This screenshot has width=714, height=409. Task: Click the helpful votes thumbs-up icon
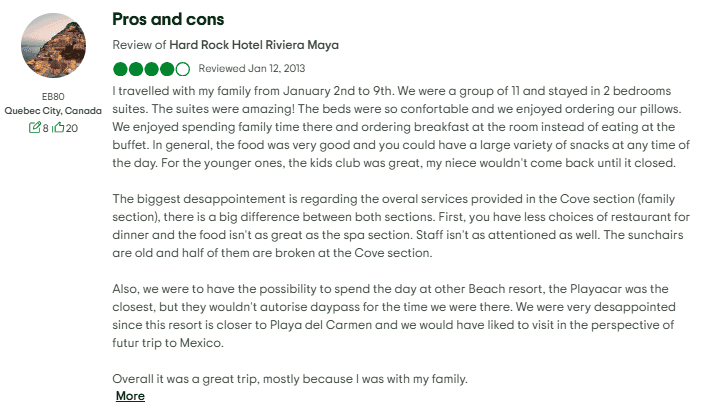[59, 128]
